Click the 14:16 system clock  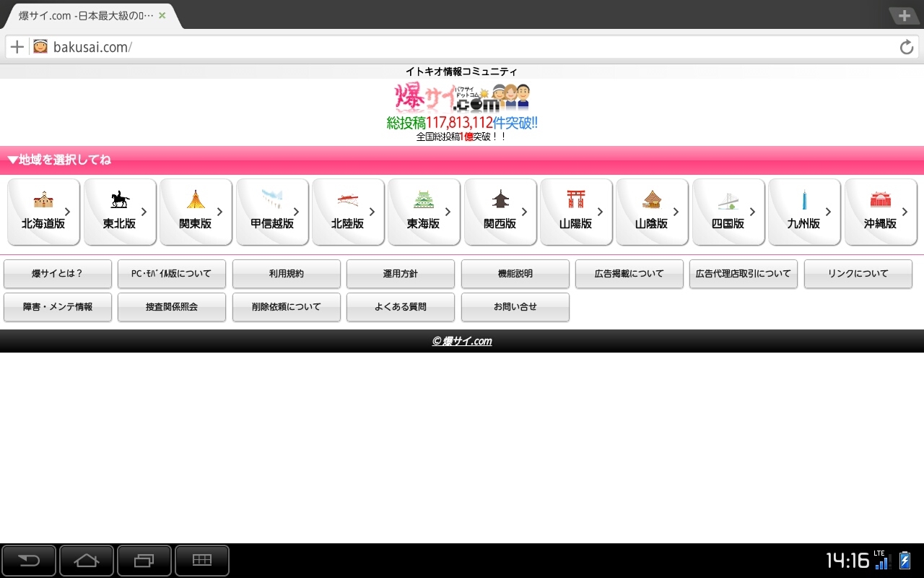[x=847, y=561]
